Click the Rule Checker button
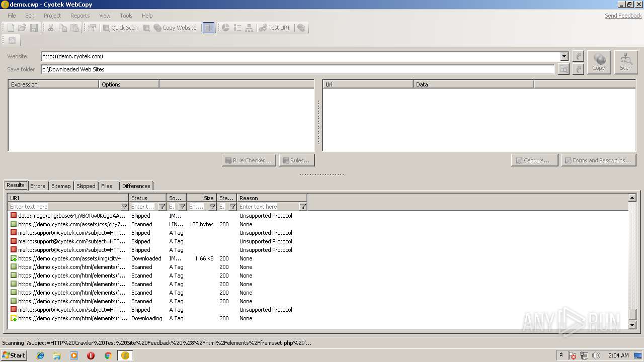This screenshot has height=362, width=644. (249, 160)
